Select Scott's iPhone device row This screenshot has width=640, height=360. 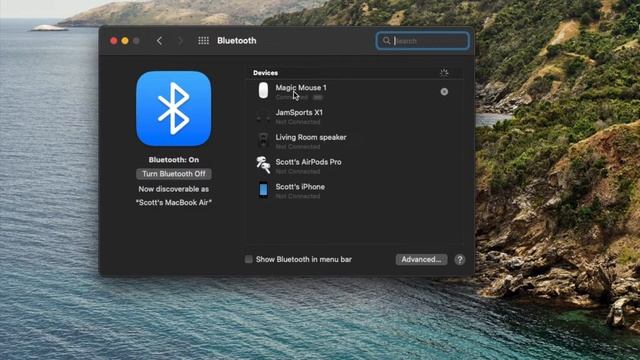click(354, 191)
